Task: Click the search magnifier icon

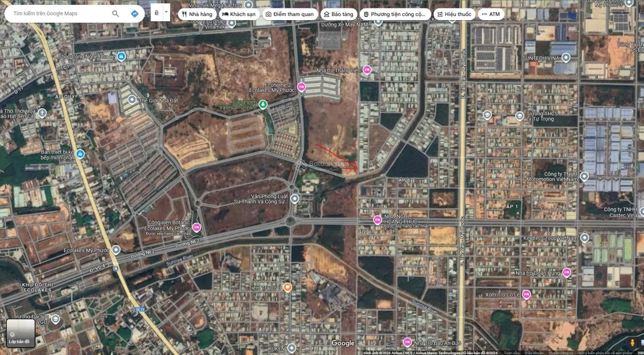Action: [x=116, y=14]
